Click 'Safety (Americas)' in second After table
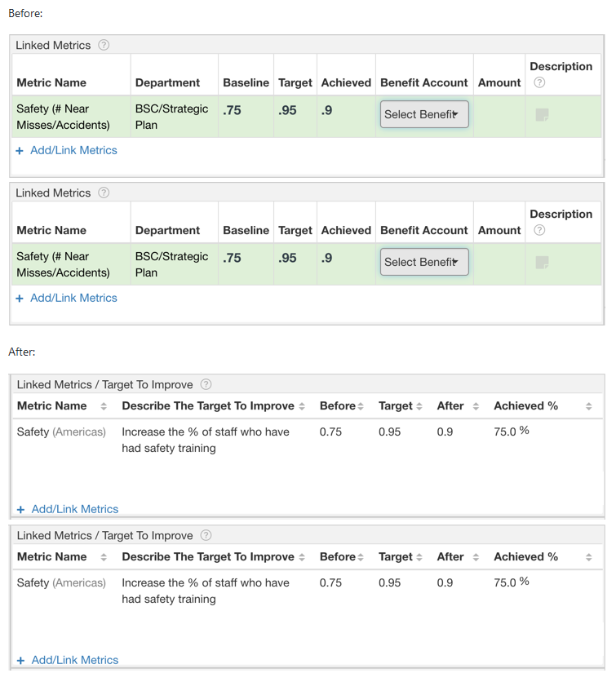Screen dimensions: 616x673 coord(61,583)
